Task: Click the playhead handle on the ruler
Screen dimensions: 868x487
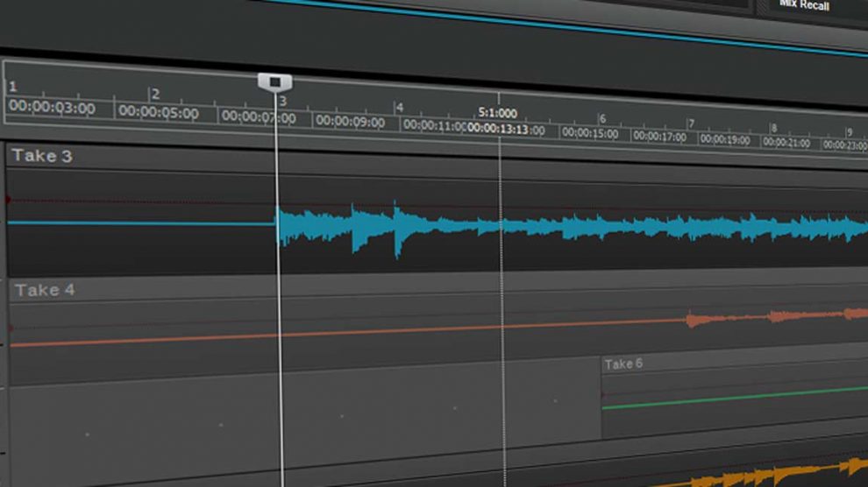Action: [x=274, y=81]
